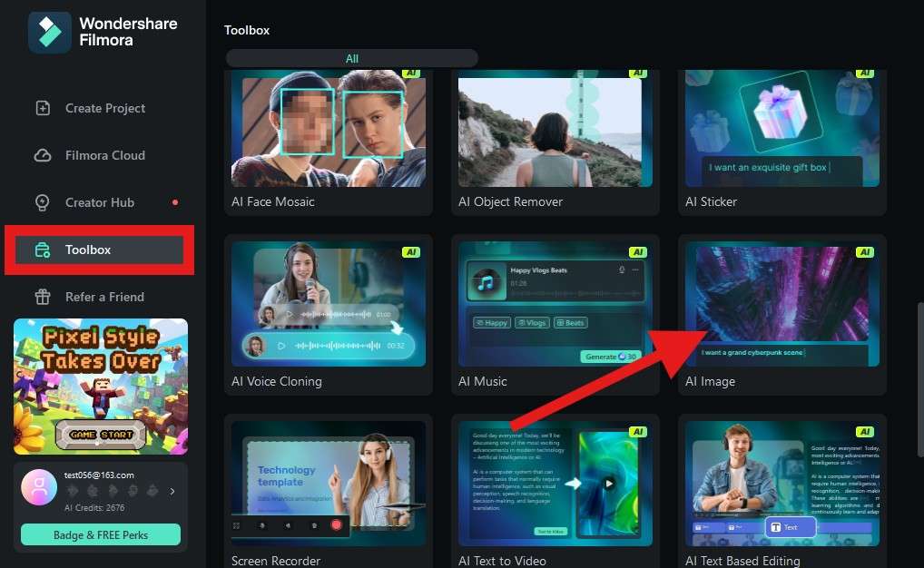Click the AI Object Remover label

pyautogui.click(x=510, y=201)
